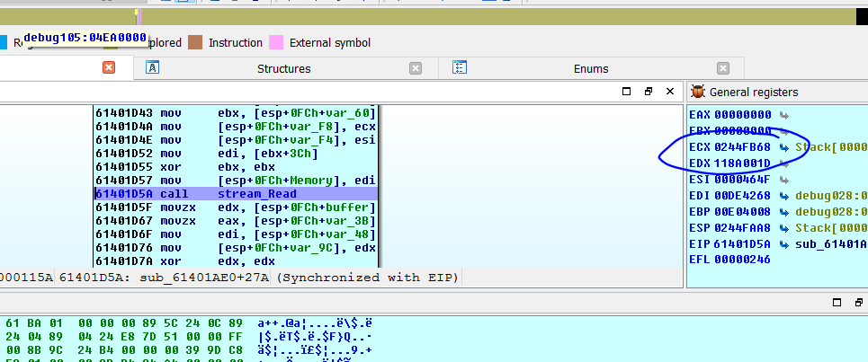Follow the ECX register jump arrow
Viewport: 868px width, 362px height.
coord(784,146)
